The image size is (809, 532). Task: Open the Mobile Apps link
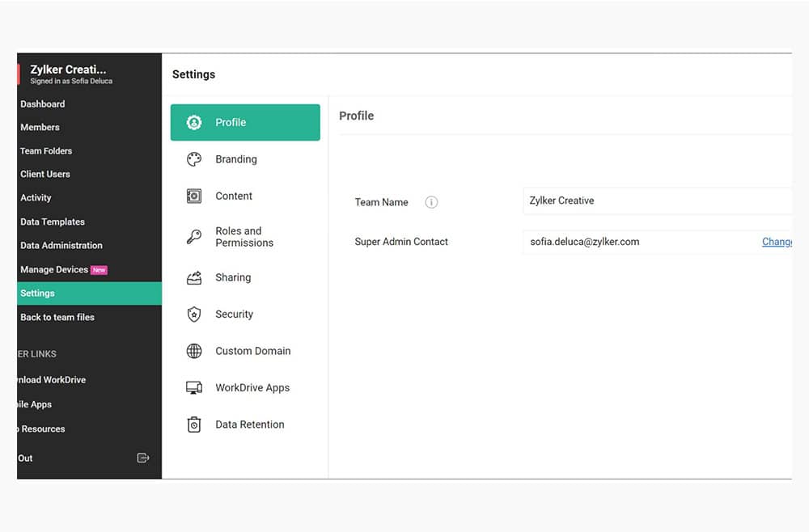click(35, 405)
